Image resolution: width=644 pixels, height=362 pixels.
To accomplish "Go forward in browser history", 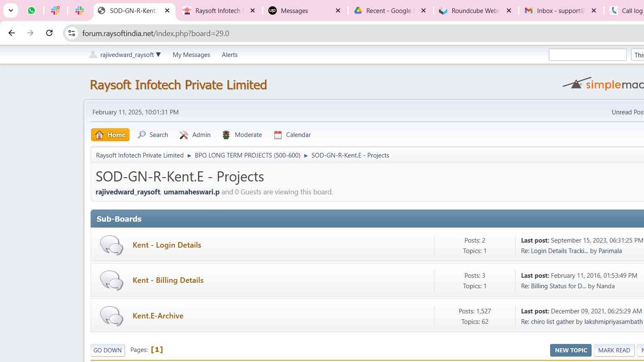I will tap(30, 33).
